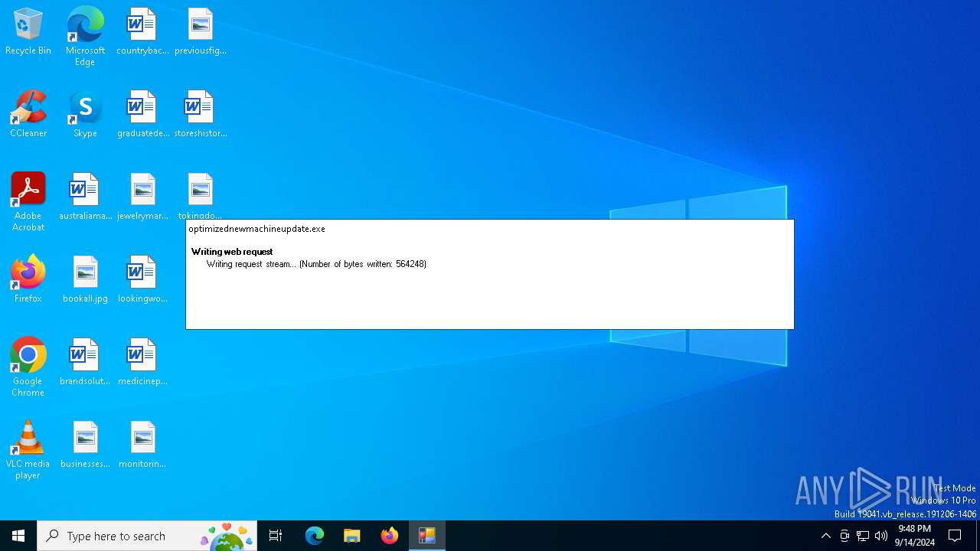Screen dimensions: 980x551
Task: Click the optimizednewmachineupdate.exe title text
Action: 256,229
